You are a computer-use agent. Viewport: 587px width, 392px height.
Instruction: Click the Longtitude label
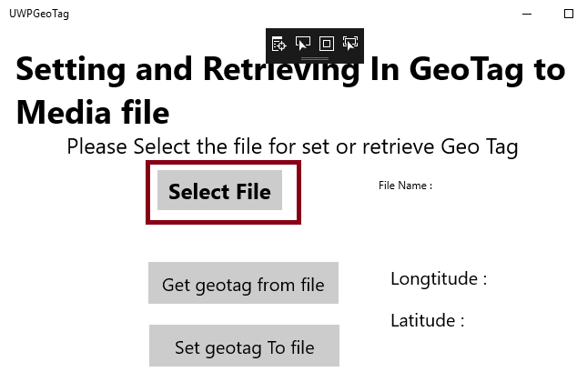coord(439,279)
